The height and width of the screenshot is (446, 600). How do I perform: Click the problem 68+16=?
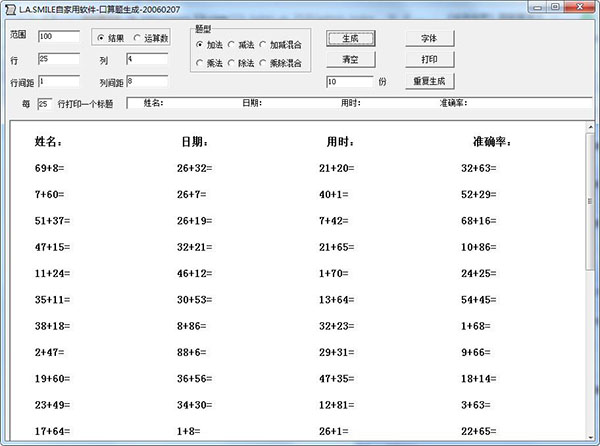click(479, 221)
